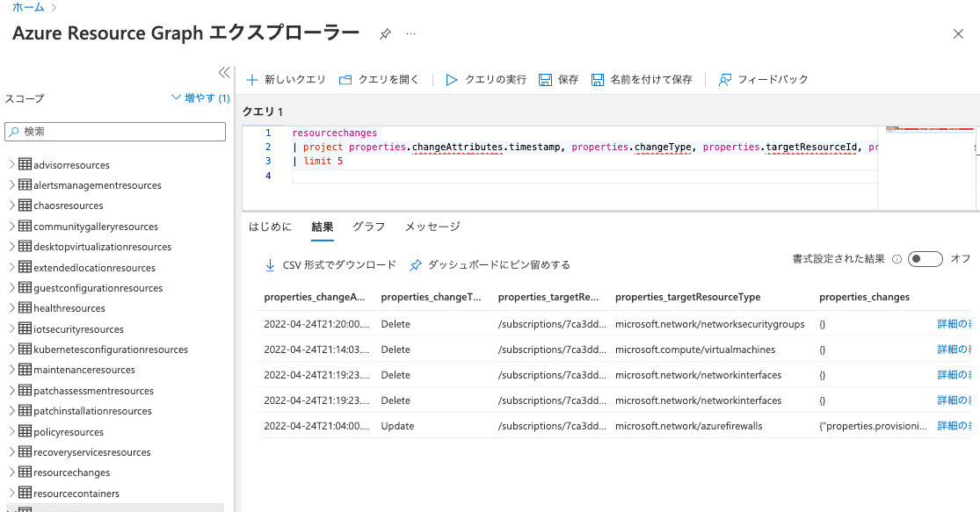Expand the extendedlocationresources node

pos(12,267)
